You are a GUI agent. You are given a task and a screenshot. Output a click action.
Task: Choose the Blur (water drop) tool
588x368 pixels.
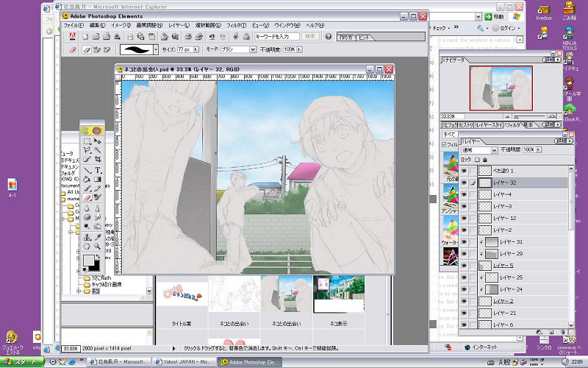[x=87, y=208]
